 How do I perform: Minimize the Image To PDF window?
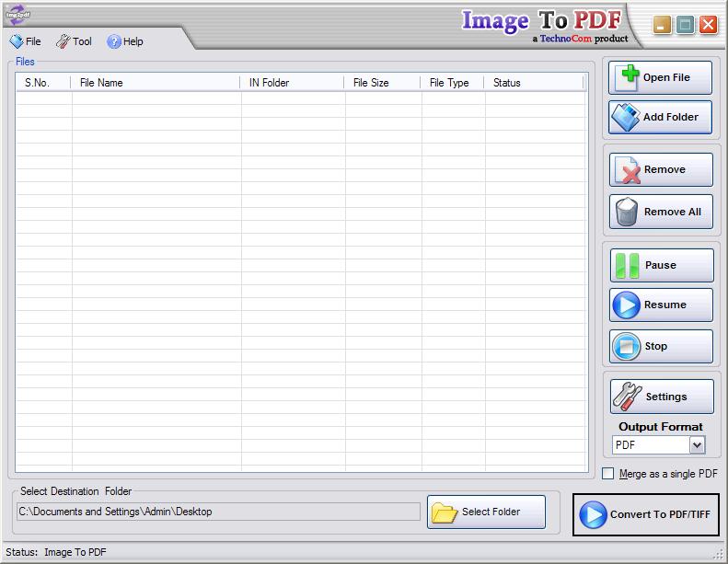(x=662, y=25)
